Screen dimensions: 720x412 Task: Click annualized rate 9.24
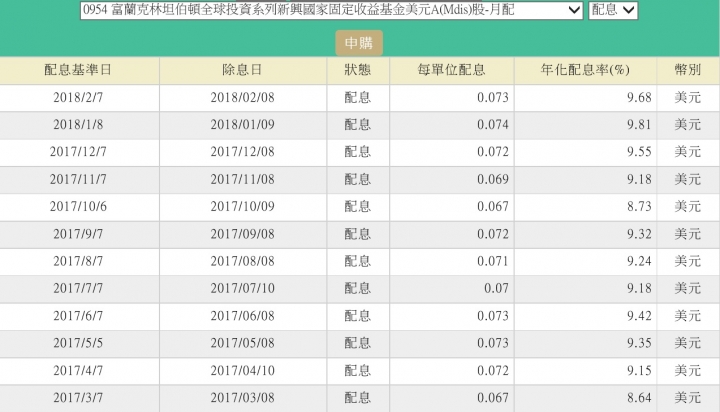639,261
